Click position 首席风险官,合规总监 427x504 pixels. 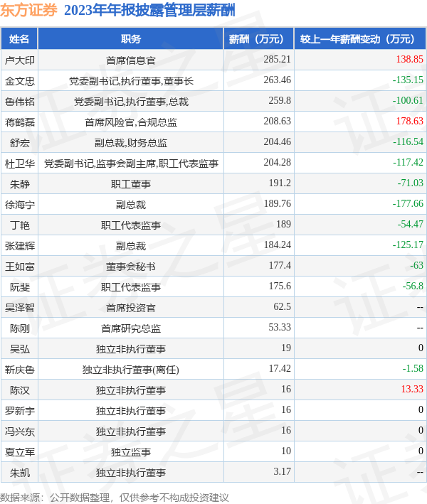point(131,122)
